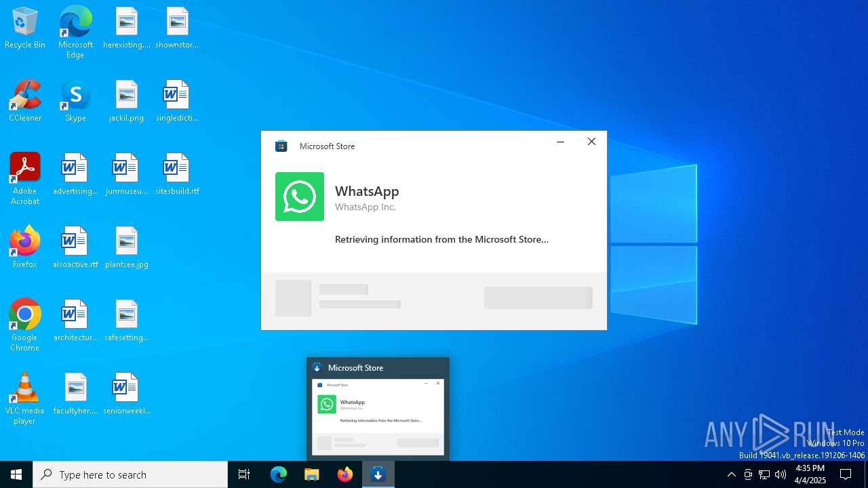Open Adobe Acrobat desktop shortcut
Image resolution: width=868 pixels, height=488 pixels.
pyautogui.click(x=25, y=179)
